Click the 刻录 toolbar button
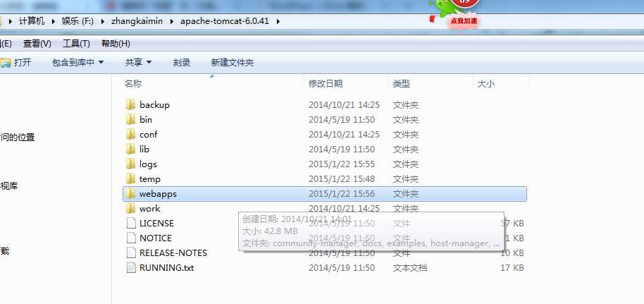 (x=182, y=63)
